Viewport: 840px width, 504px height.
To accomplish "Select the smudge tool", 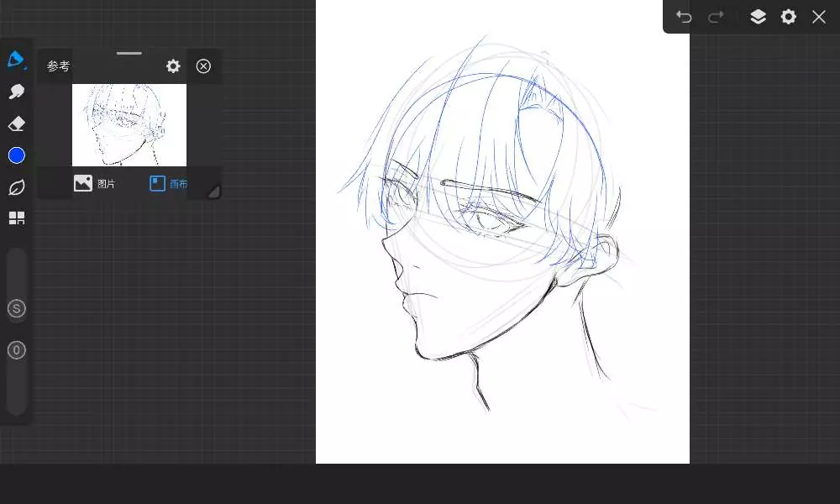I will coord(16,92).
